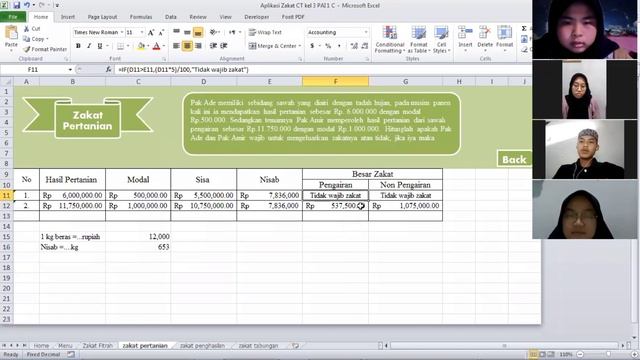Switch to the Insert ribbon tab
640x360 pixels.
68,17
